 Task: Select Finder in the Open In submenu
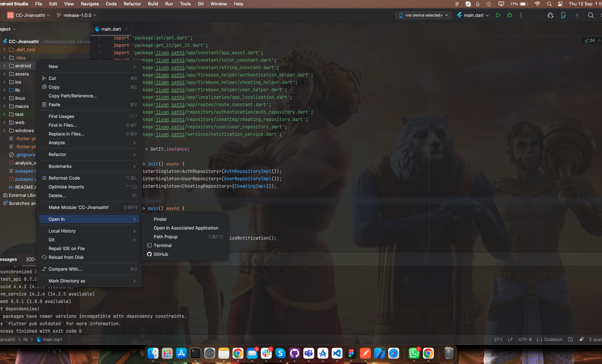point(160,219)
